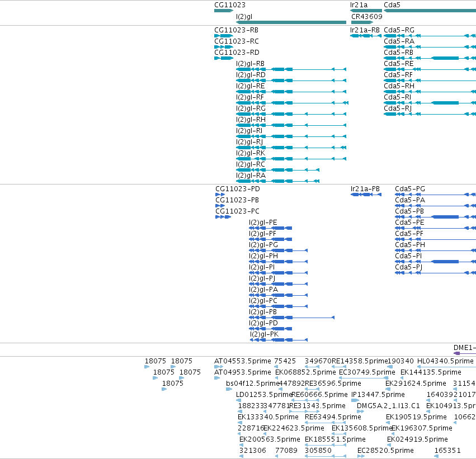Screen dimensions: 476x459
Task: Select transcript label CG11023-RC
Action: (x=237, y=41)
